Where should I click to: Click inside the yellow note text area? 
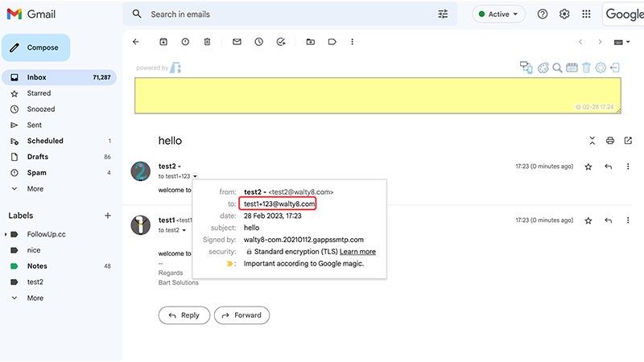coord(378,95)
